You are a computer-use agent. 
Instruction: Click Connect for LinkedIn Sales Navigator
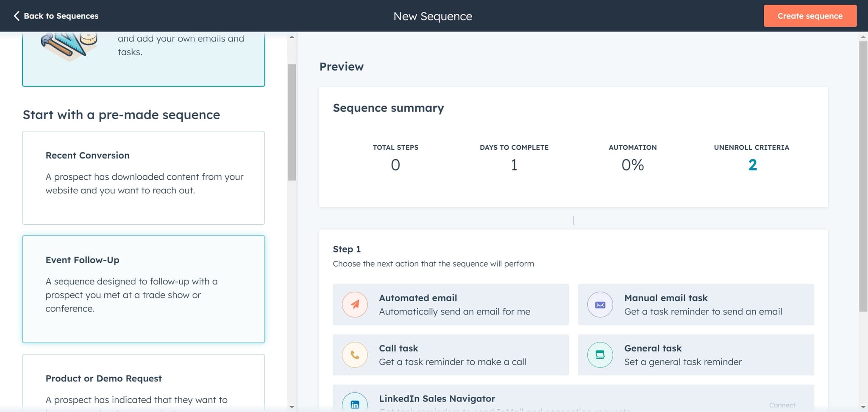coord(782,405)
